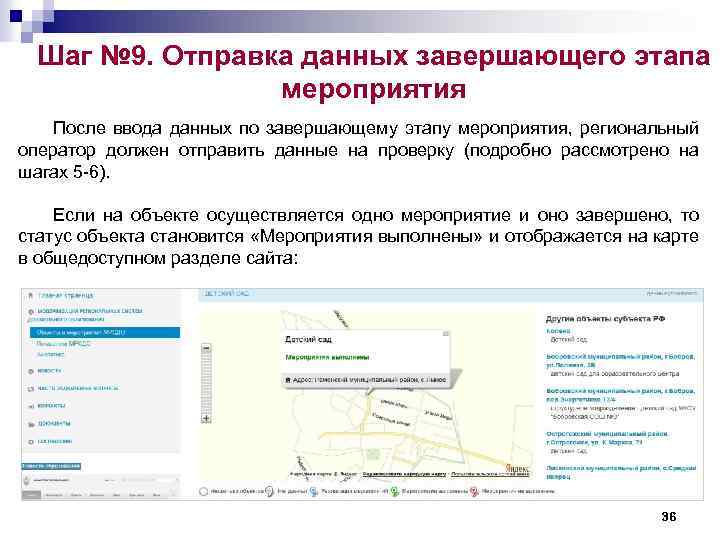Click the icon next to last sidebar item
Image resolution: width=720 pixels, height=540 pixels.
point(31,442)
